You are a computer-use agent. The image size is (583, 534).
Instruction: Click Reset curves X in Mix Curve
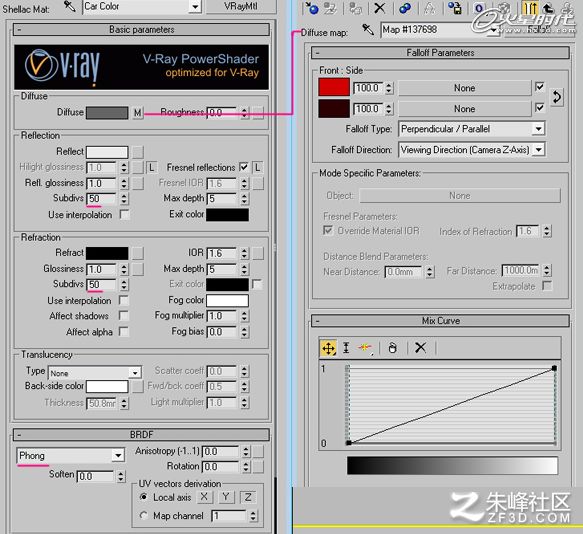pos(421,348)
